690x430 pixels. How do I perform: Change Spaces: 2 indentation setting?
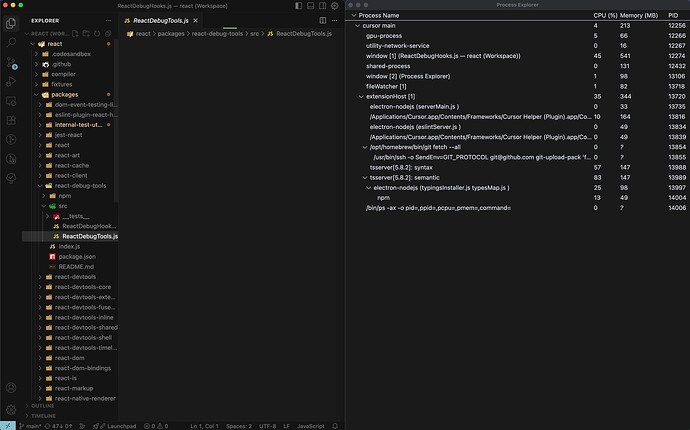[239, 426]
